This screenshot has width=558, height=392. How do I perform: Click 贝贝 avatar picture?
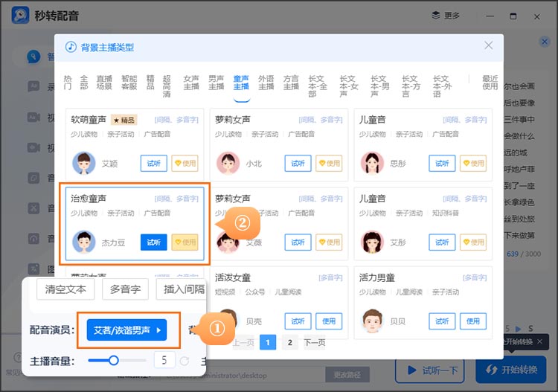click(x=372, y=321)
